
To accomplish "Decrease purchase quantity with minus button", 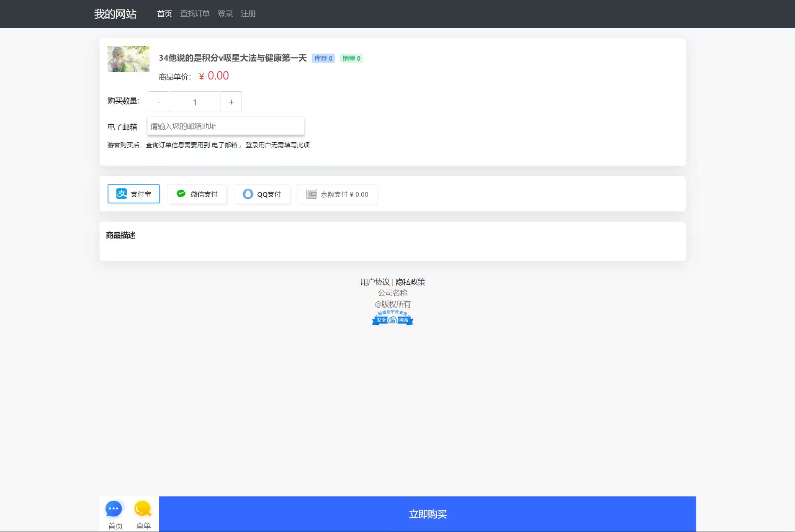I will 158,101.
